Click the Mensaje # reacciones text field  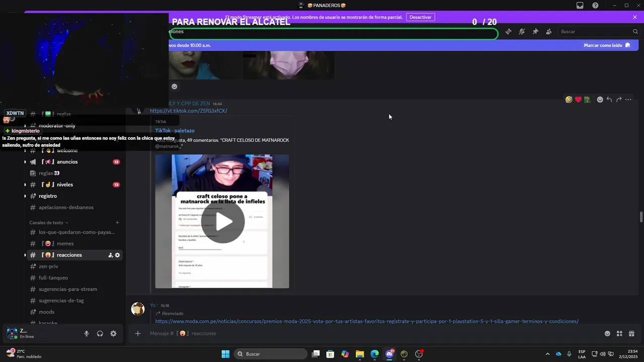(x=372, y=333)
